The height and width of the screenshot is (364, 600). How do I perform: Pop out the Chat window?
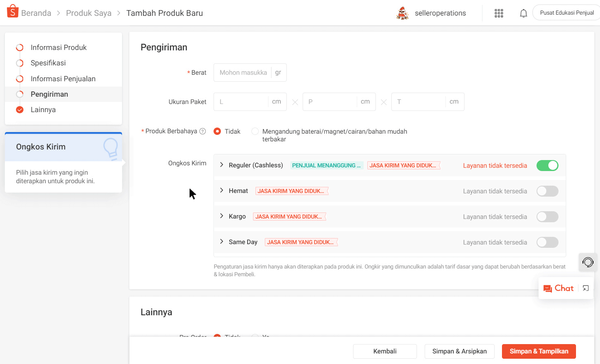[585, 288]
